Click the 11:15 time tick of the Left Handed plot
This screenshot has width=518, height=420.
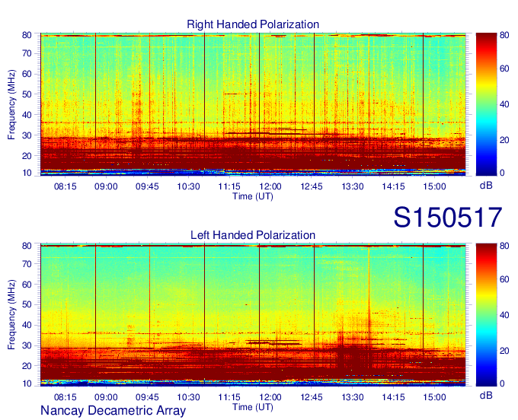(x=229, y=397)
